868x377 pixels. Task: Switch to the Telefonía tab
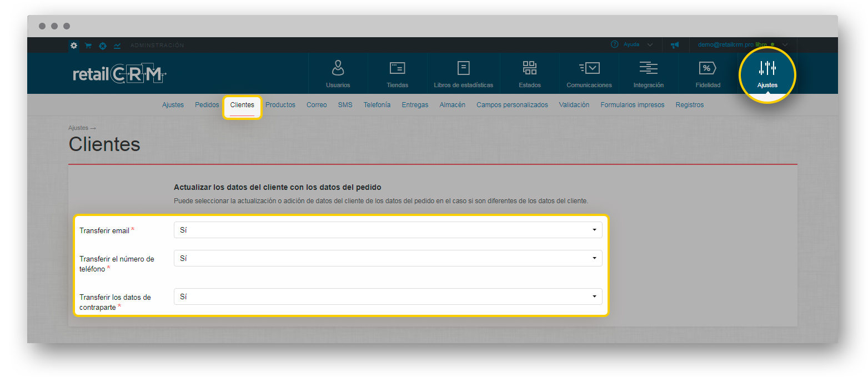[x=377, y=105]
